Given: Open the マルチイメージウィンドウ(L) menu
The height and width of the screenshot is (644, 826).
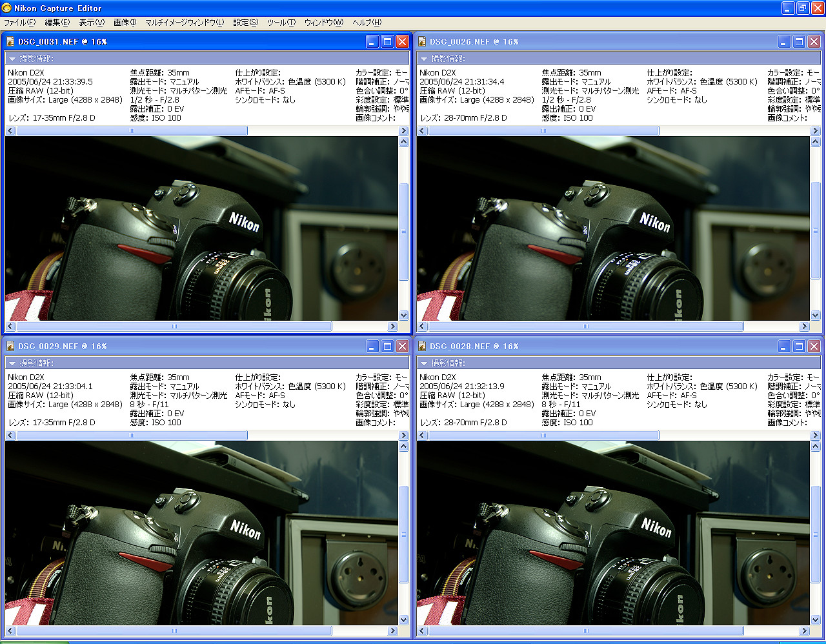Looking at the screenshot, I should click(x=185, y=23).
